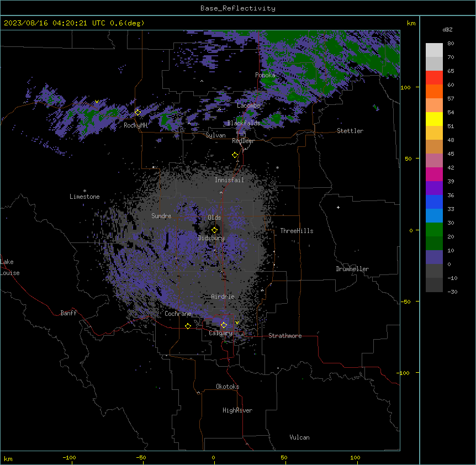Screen dimensions: 476x465
Task: Select the Calgary label
Action: (x=221, y=333)
